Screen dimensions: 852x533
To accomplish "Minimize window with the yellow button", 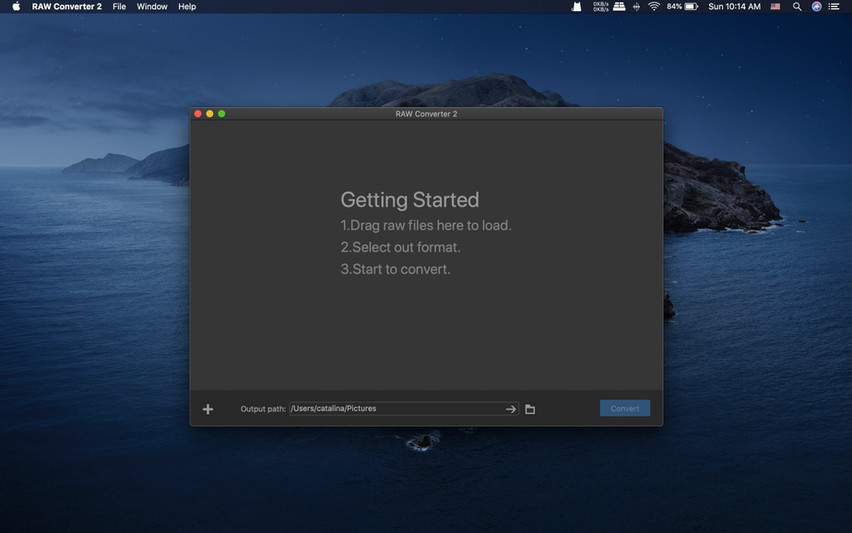I will [210, 114].
